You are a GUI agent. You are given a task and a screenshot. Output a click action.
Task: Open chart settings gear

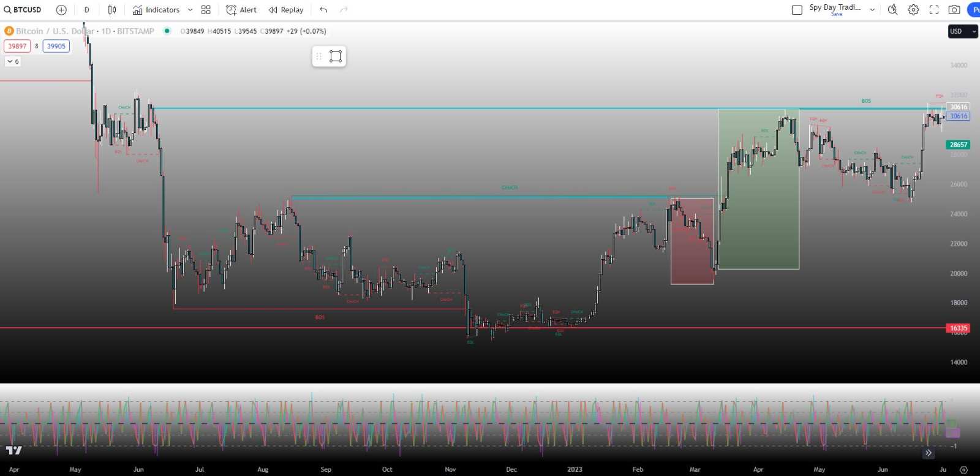point(913,10)
